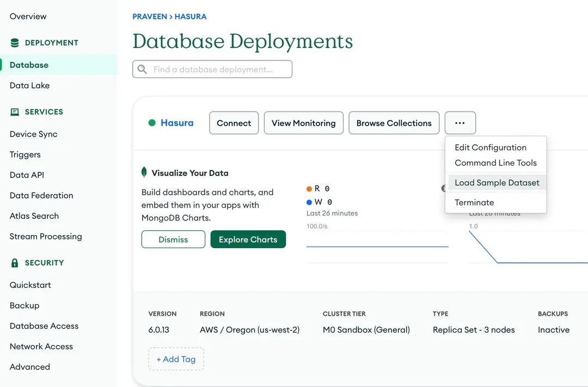The width and height of the screenshot is (588, 387).
Task: Click Explore Charts
Action: (x=248, y=239)
